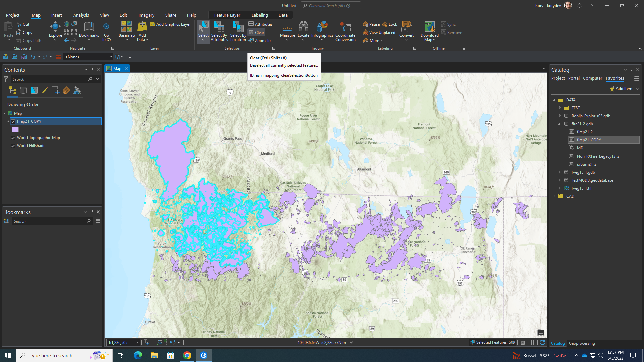Screen dimensions: 644x362
Task: Activate the Measure tool
Action: (x=287, y=30)
